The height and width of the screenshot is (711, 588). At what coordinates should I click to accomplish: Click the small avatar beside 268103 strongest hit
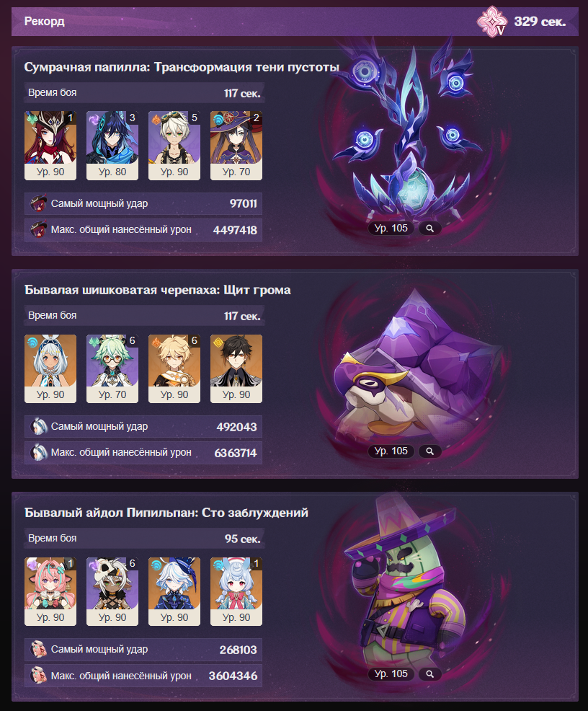point(38,649)
